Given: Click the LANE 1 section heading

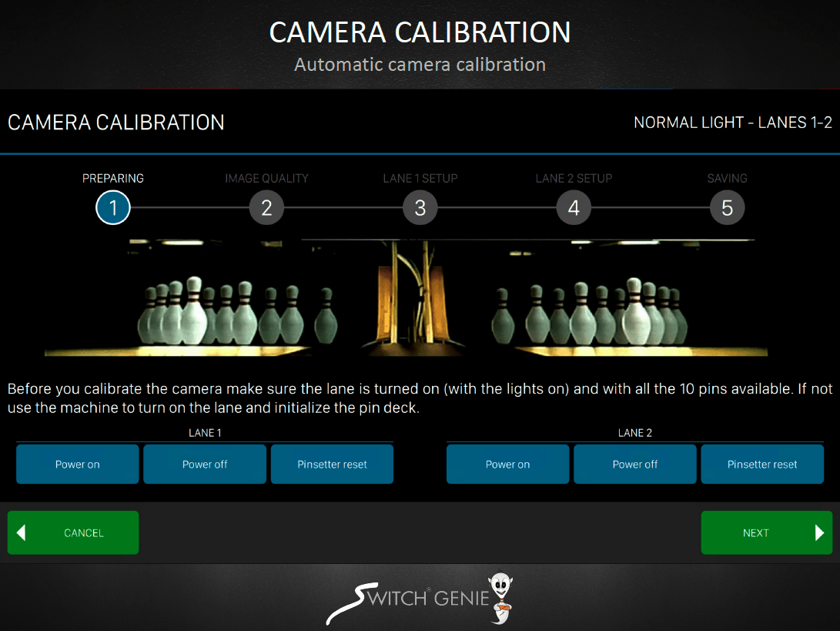Looking at the screenshot, I should pos(205,433).
